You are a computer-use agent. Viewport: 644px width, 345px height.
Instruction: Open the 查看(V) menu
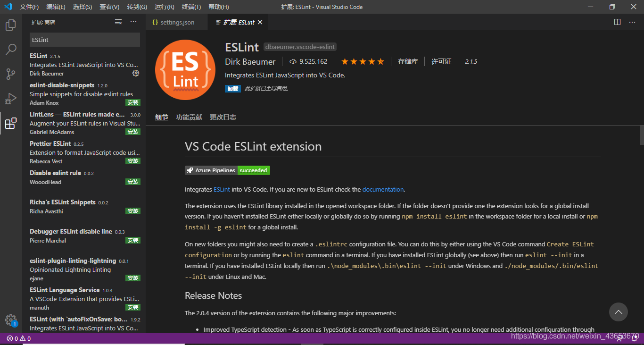(109, 7)
